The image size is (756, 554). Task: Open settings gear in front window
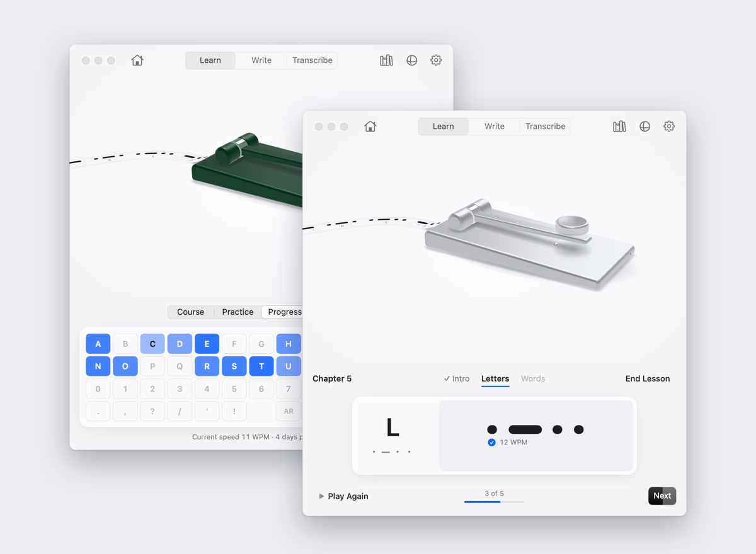pos(669,126)
